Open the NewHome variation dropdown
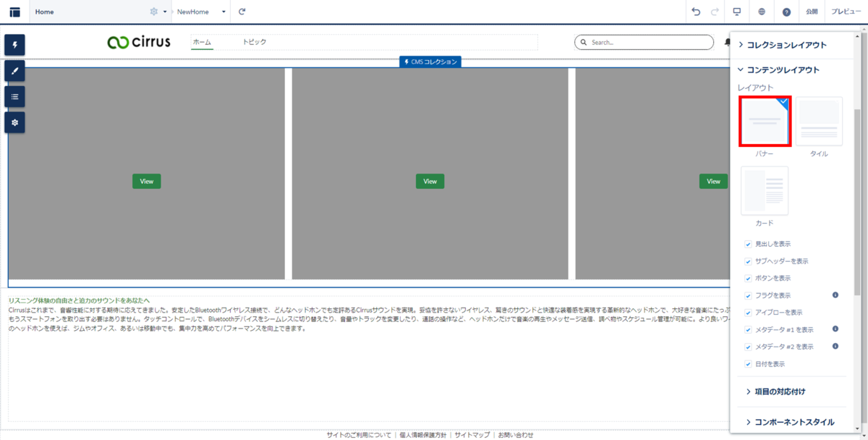 [x=223, y=12]
